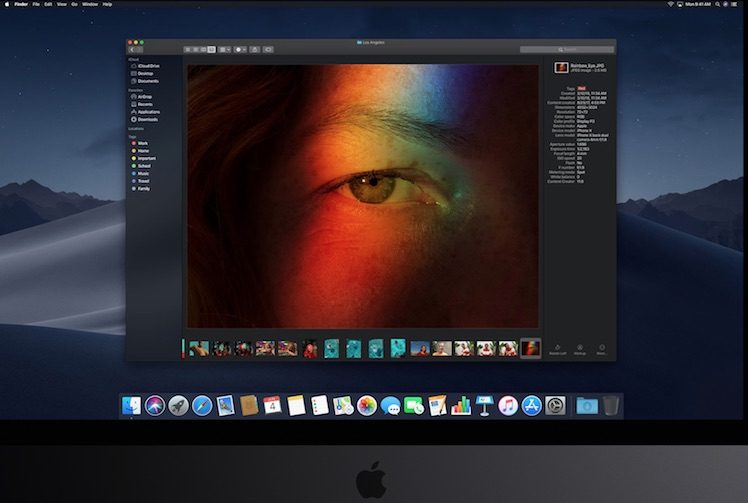The width and height of the screenshot is (748, 503).
Task: Select the Work tag in sidebar
Action: pyautogui.click(x=143, y=143)
